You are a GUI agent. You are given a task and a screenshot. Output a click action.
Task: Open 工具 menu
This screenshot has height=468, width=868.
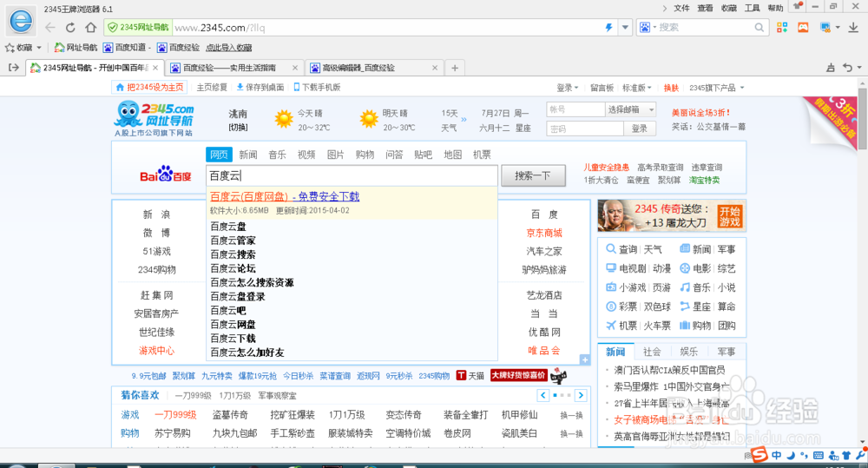[x=753, y=8]
